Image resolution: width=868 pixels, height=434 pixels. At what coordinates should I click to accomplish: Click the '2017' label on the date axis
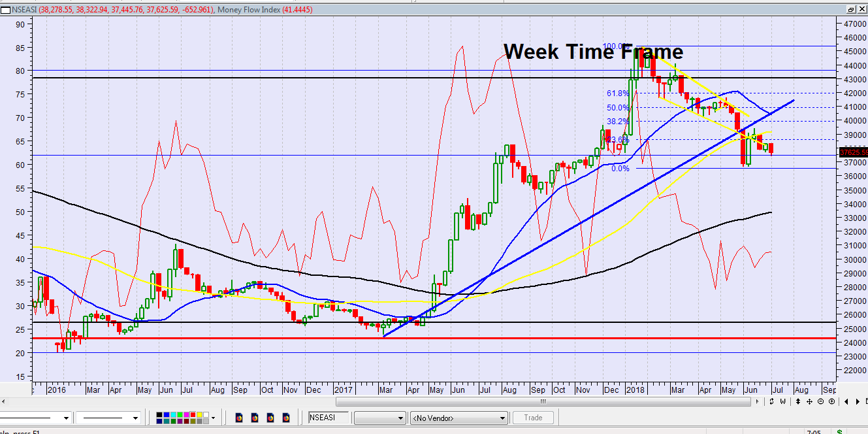tap(344, 390)
